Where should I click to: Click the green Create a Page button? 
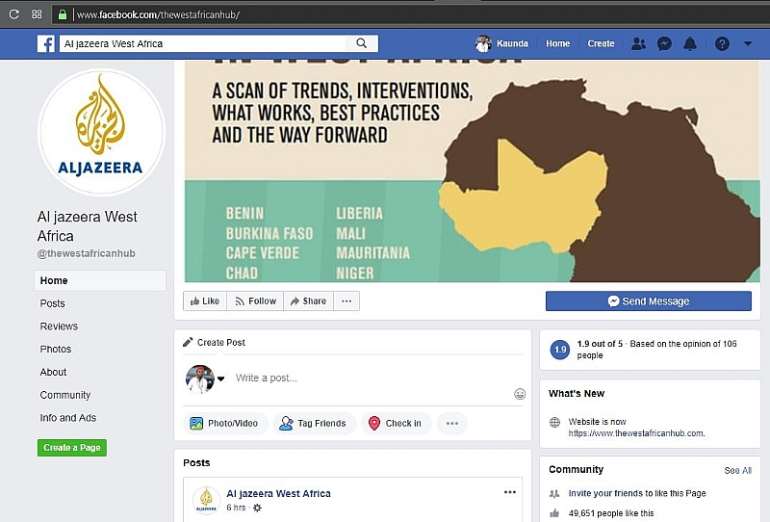72,447
